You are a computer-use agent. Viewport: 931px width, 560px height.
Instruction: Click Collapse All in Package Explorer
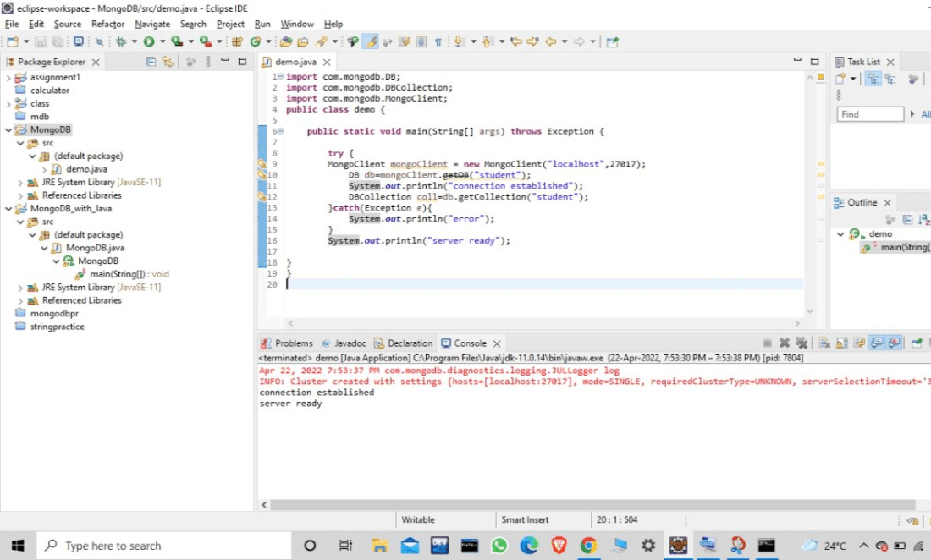(x=151, y=62)
